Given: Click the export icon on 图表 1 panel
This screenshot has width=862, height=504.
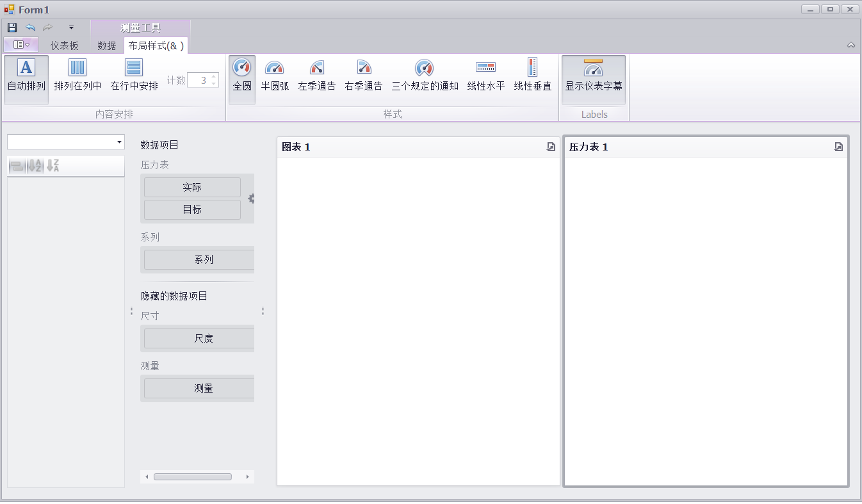Looking at the screenshot, I should [x=551, y=147].
